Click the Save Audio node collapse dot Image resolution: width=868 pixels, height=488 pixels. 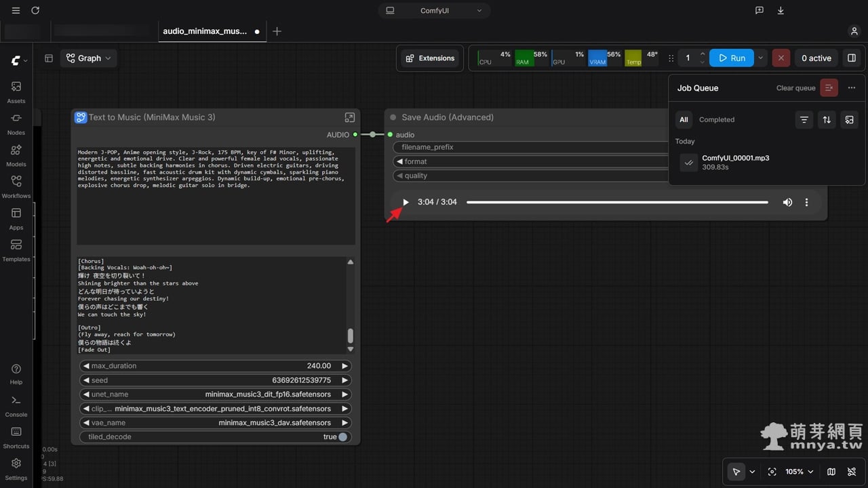(393, 117)
